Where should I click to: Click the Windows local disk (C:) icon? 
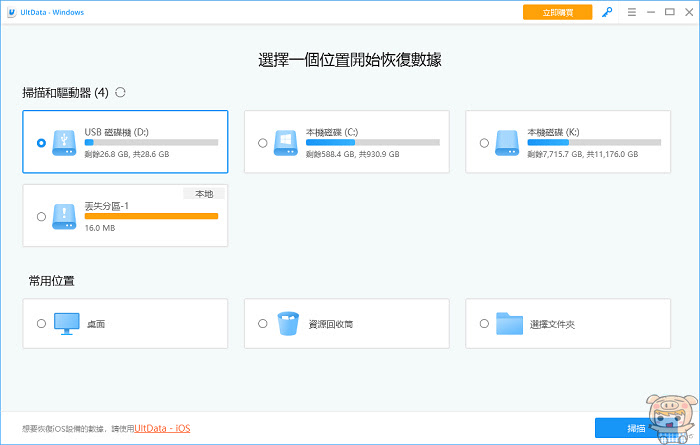click(286, 143)
